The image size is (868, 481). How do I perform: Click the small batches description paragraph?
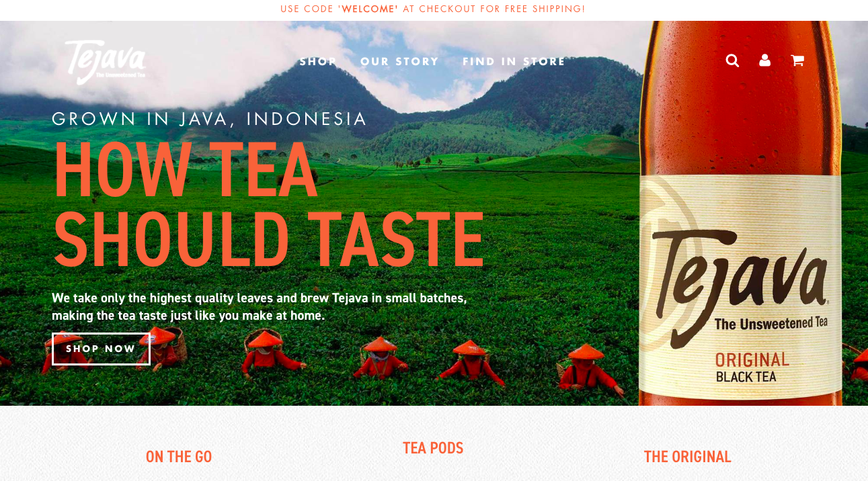260,306
